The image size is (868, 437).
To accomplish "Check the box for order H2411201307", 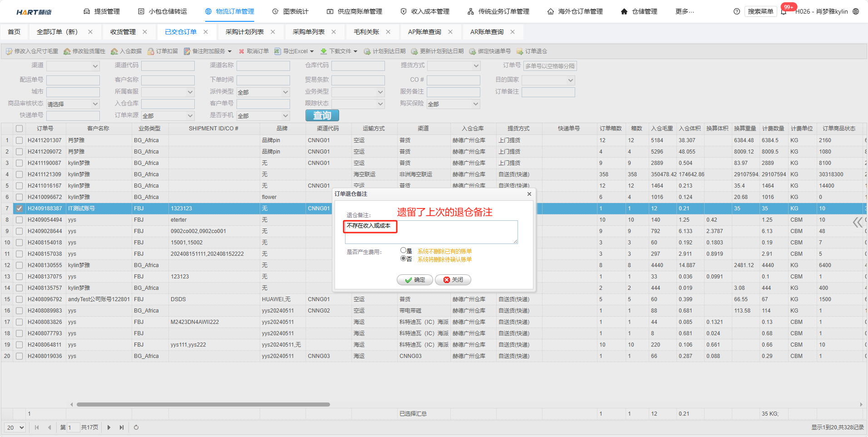I will [19, 140].
